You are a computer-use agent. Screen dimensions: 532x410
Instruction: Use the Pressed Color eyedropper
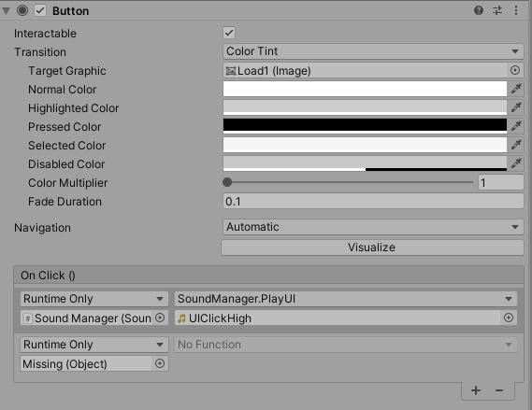516,126
